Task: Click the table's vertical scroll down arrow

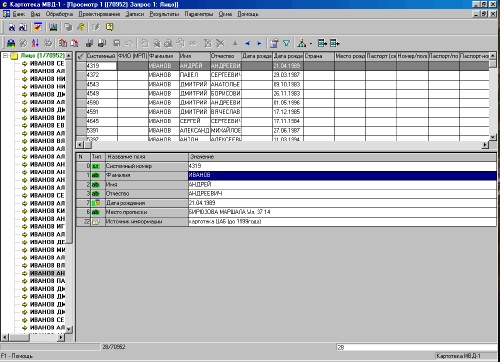Action: [x=493, y=137]
